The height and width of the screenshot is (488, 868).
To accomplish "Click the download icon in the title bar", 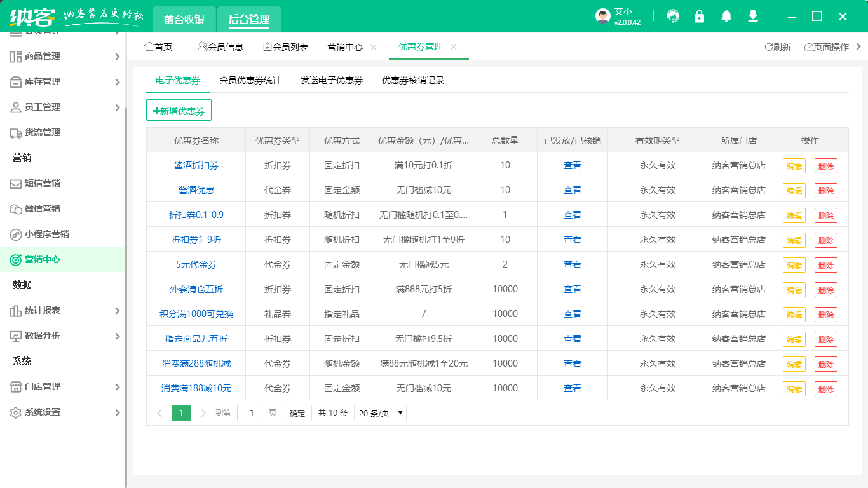I will click(x=752, y=16).
